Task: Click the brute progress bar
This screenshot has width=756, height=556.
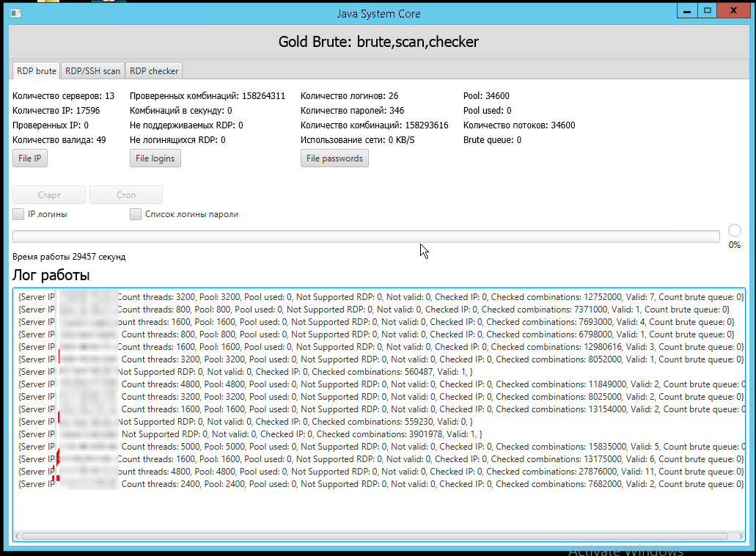Action: (366, 236)
